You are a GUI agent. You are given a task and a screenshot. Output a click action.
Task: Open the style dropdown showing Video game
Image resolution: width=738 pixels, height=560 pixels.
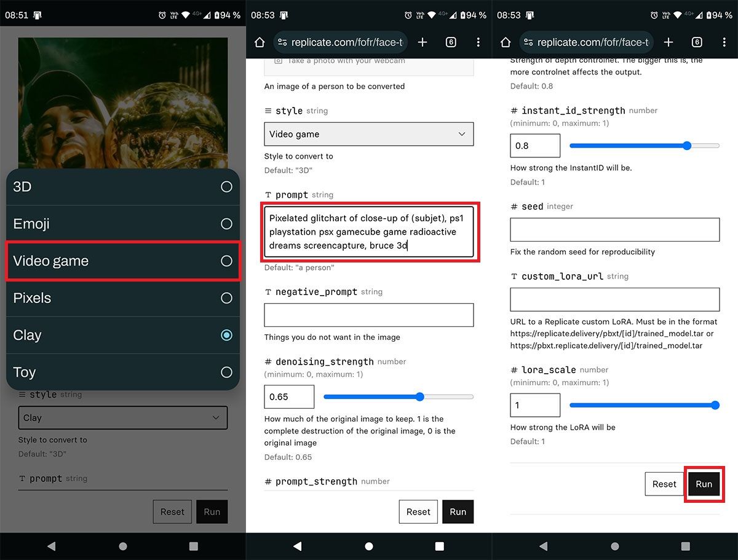369,134
